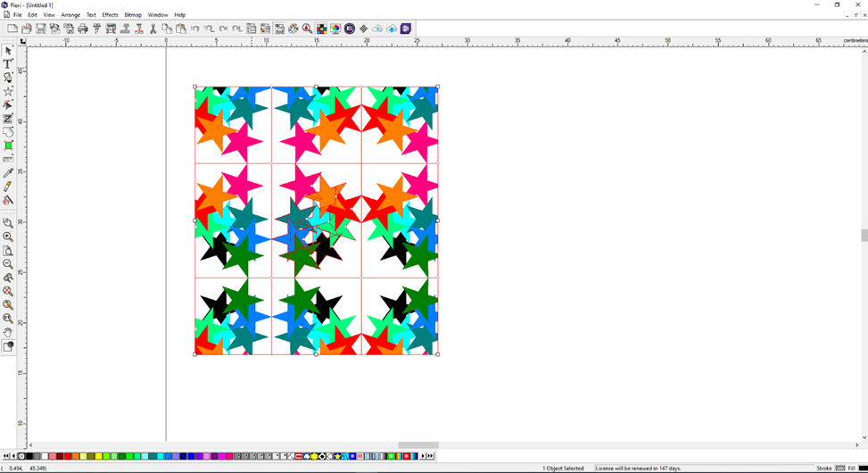
Task: Click the horizontal scrollbar thumb
Action: click(417, 444)
